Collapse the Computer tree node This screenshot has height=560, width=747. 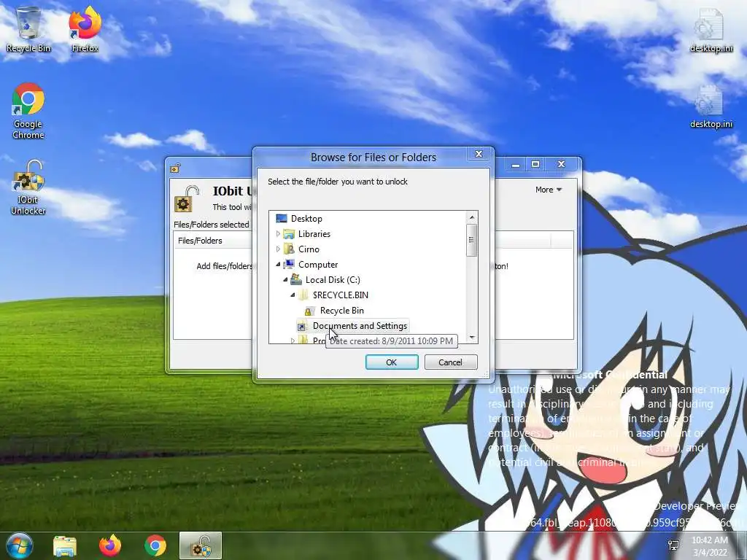[278, 264]
